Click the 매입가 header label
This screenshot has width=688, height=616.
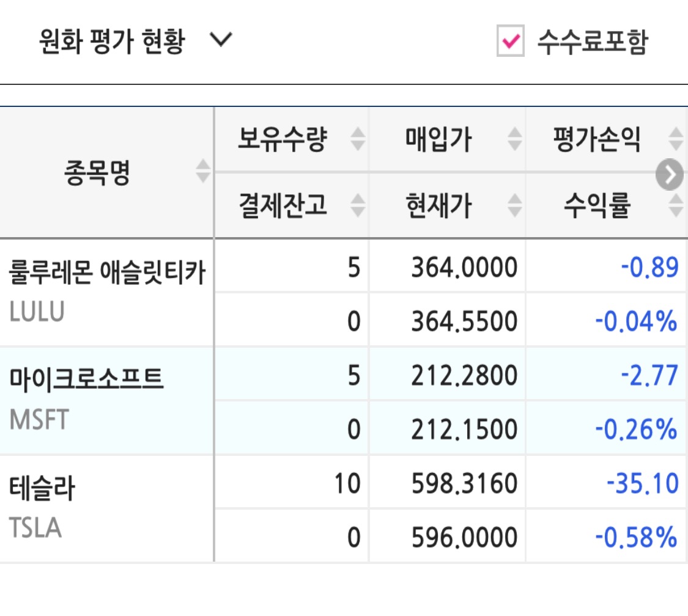click(438, 139)
